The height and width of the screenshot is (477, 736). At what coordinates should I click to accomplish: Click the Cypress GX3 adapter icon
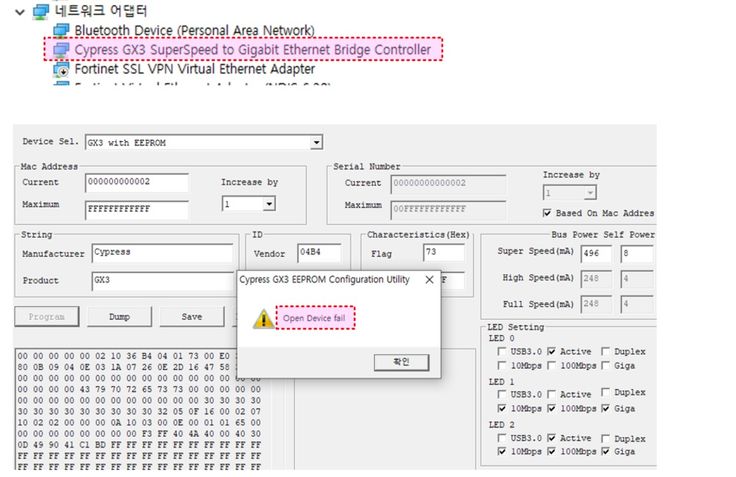pos(61,49)
